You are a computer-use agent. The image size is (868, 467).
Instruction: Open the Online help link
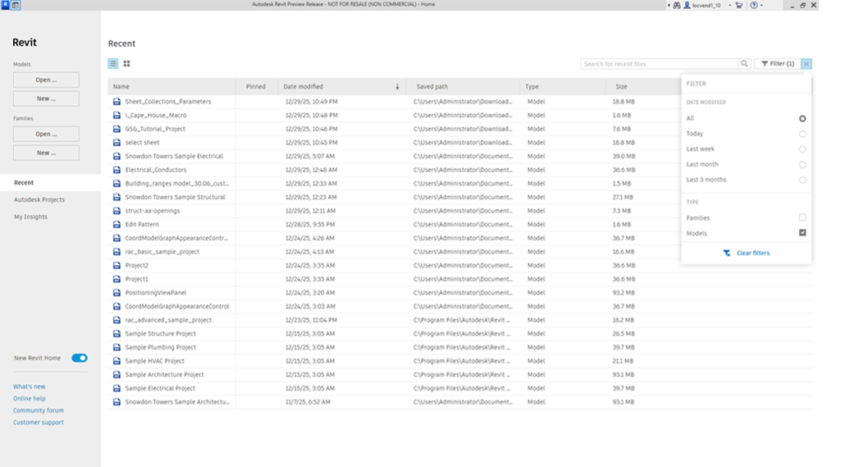pos(30,399)
